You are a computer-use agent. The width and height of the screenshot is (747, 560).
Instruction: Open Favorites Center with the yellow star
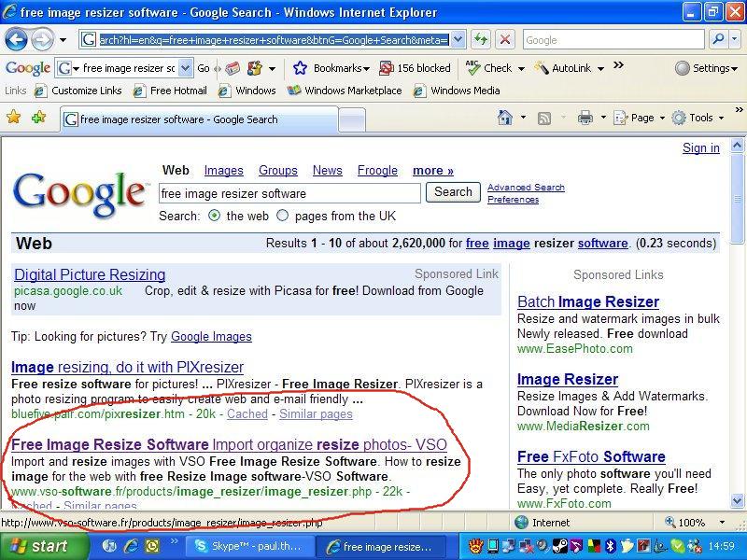coord(14,118)
